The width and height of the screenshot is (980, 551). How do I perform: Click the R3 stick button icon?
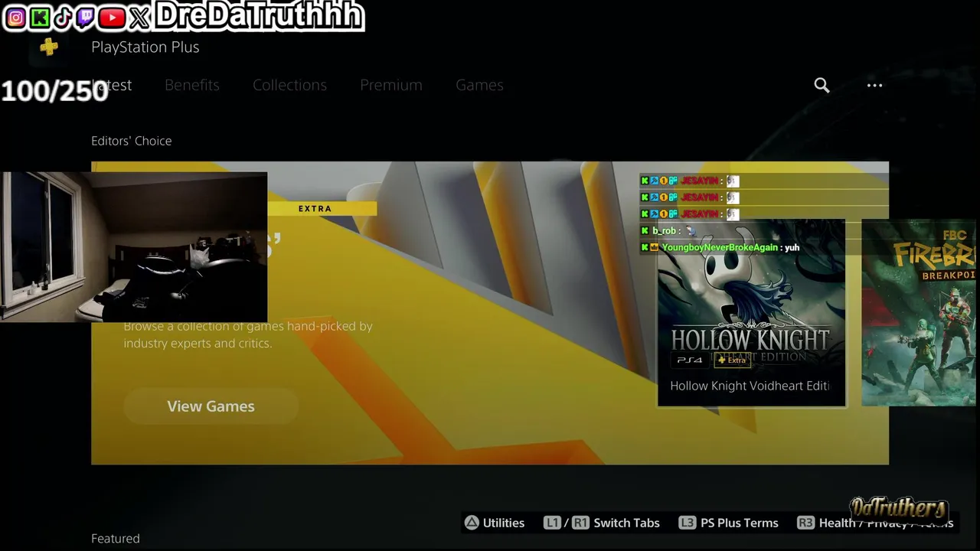(805, 523)
